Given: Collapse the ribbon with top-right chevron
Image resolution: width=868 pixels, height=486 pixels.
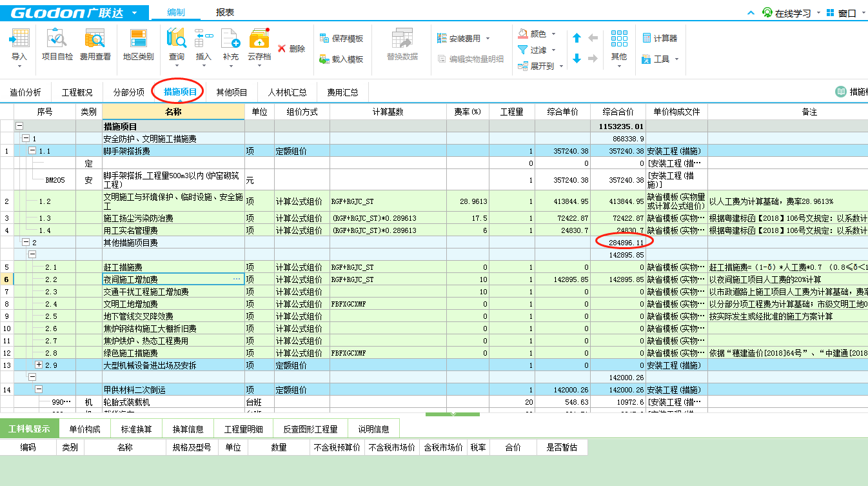Looking at the screenshot, I should click(751, 13).
